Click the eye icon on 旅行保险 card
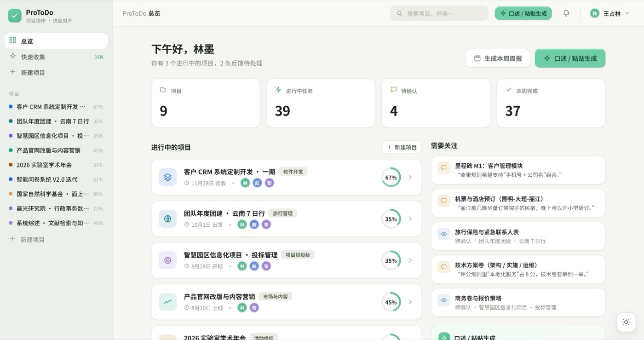Image resolution: width=644 pixels, height=340 pixels. click(444, 234)
